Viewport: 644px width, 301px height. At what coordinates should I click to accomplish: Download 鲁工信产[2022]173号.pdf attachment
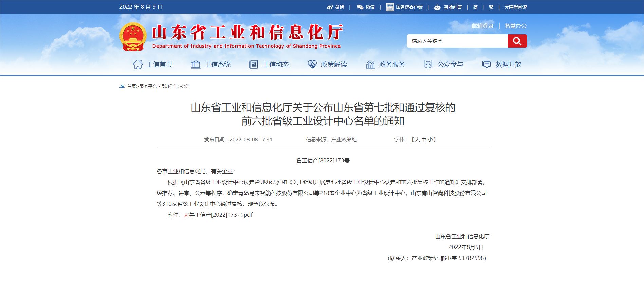(221, 215)
